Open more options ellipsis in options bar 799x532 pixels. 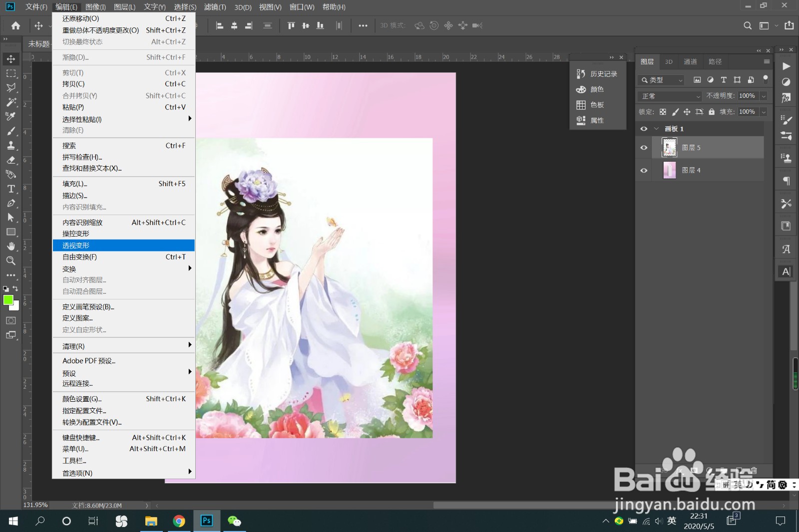point(363,25)
